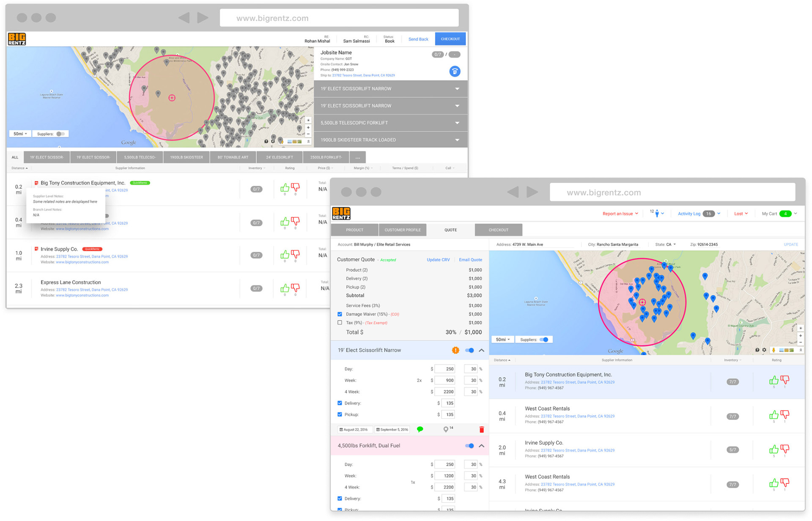Click the red flag icon beside Big Tony Construction
Image resolution: width=812 pixels, height=521 pixels.
coord(36,183)
